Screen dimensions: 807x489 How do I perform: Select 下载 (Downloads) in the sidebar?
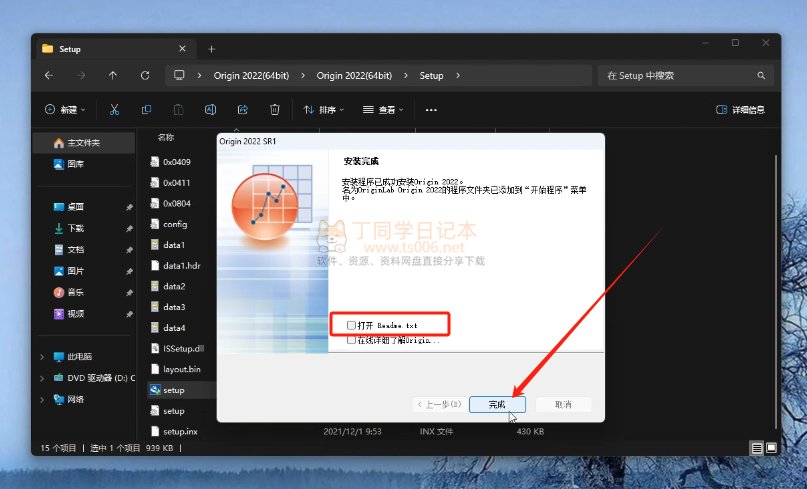pyautogui.click(x=76, y=228)
